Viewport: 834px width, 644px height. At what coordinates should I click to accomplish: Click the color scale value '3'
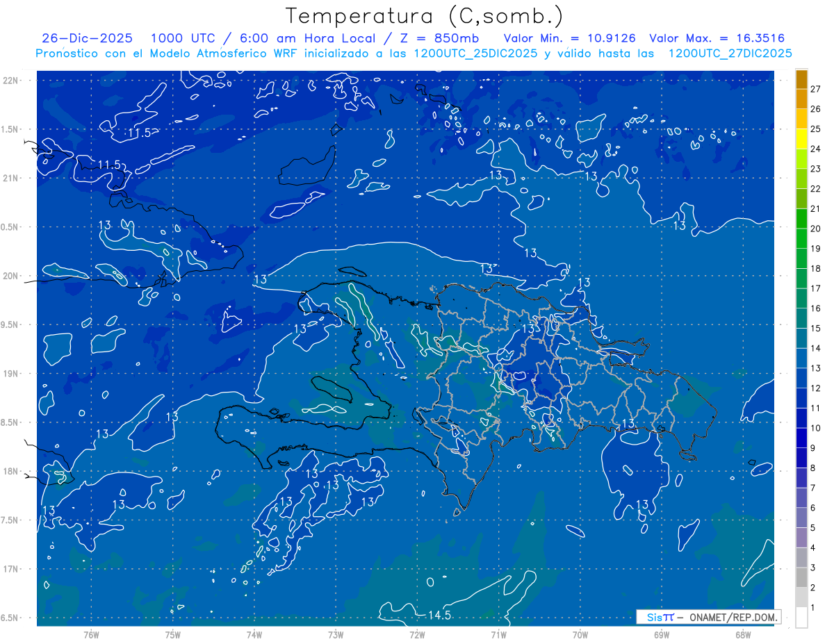pyautogui.click(x=814, y=568)
